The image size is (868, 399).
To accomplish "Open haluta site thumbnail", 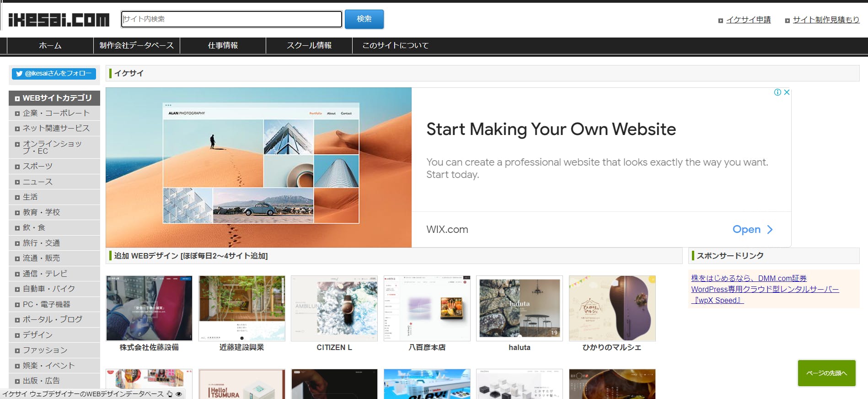I will [x=520, y=308].
